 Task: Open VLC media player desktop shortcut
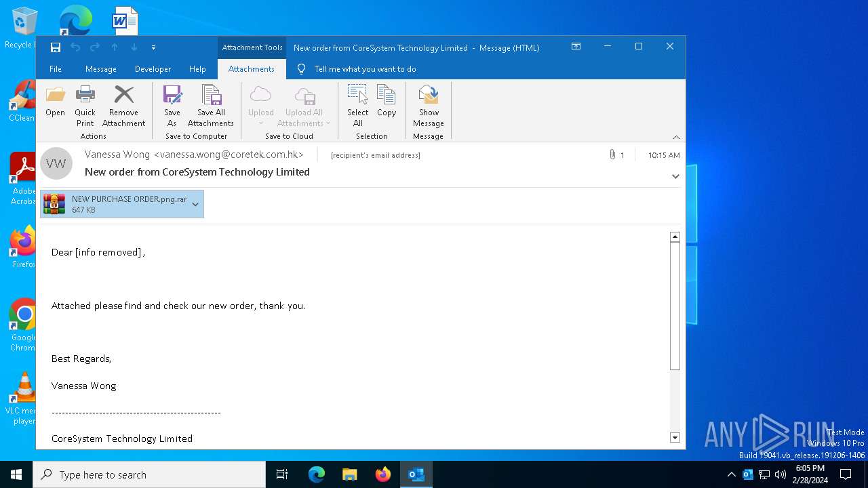coord(24,399)
